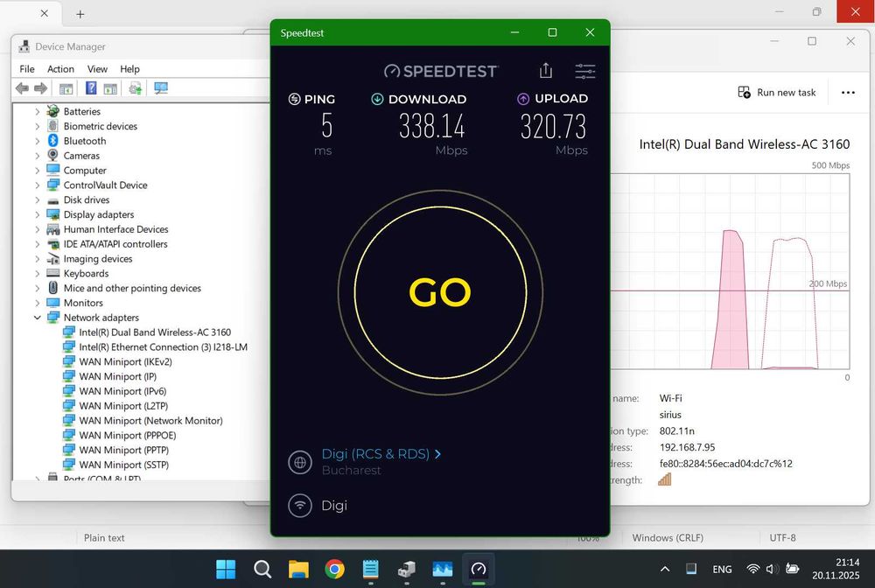
Task: Open the View menu in Device Manager
Action: tap(97, 69)
